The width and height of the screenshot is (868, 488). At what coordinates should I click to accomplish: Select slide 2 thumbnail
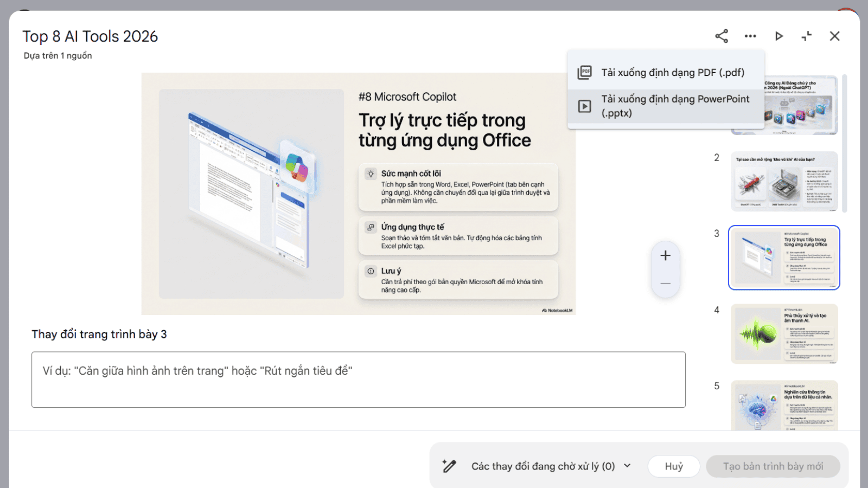click(784, 181)
